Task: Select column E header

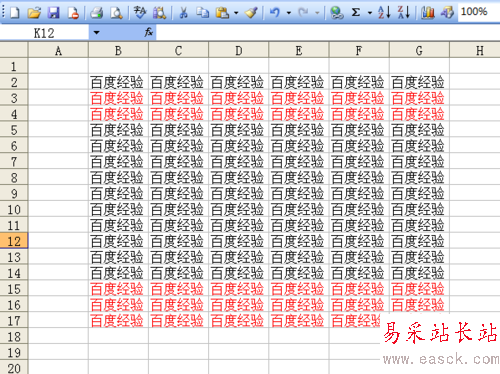Action: [x=299, y=51]
